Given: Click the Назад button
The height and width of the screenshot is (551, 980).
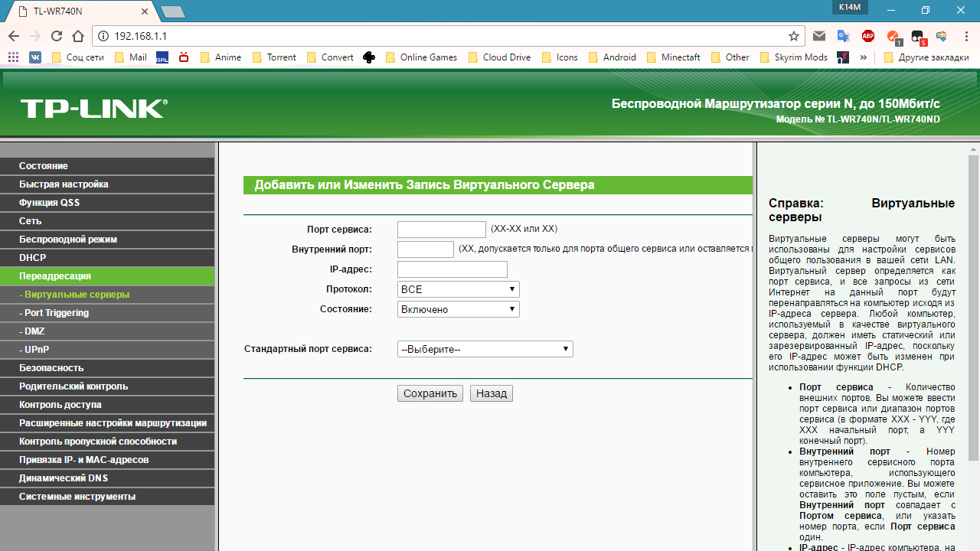Looking at the screenshot, I should (x=492, y=393).
